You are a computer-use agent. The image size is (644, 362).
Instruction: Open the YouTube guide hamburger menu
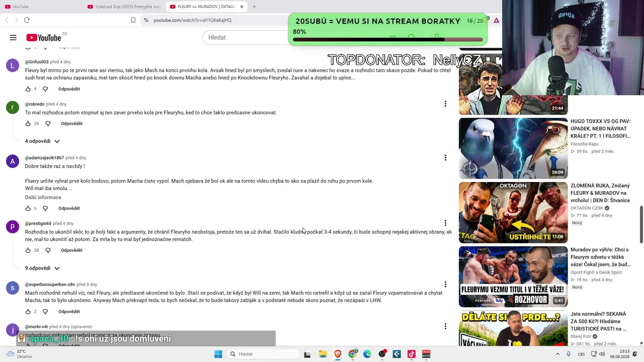pos(13,38)
